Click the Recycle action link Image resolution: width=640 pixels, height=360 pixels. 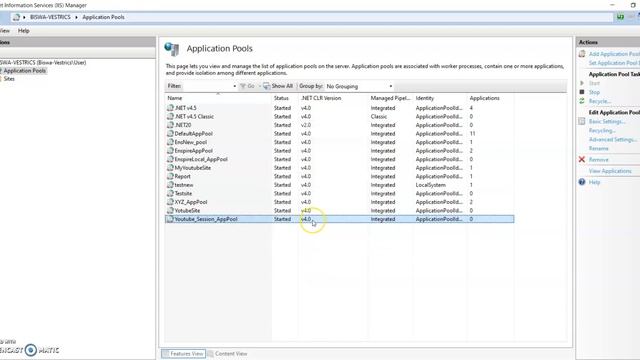[600, 101]
